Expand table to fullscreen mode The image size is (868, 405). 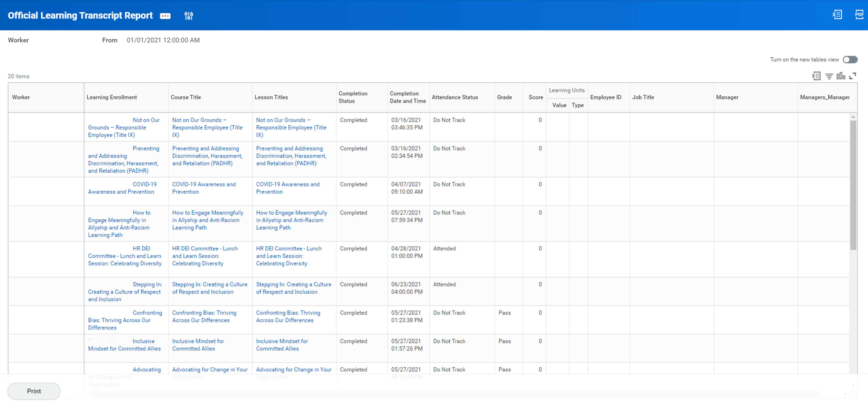point(852,76)
